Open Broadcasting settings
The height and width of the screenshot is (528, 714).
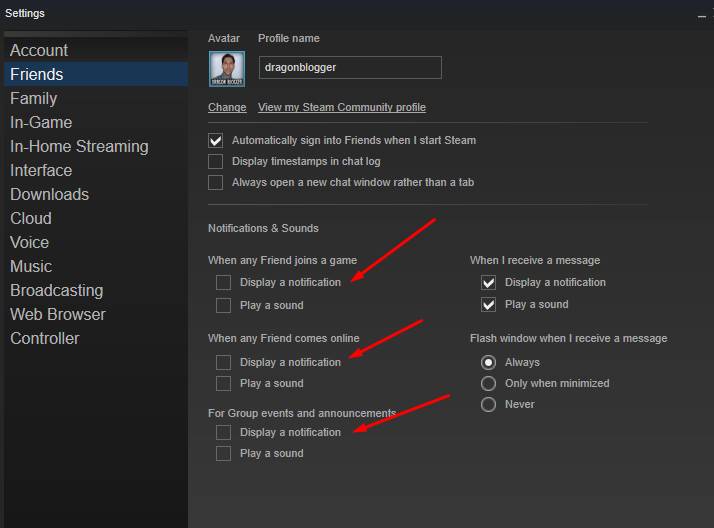click(96, 290)
